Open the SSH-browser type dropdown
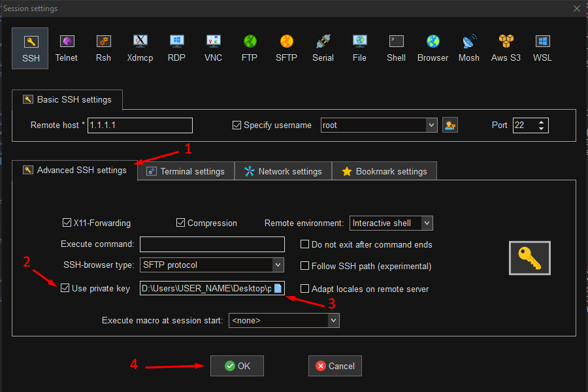The height and width of the screenshot is (392, 588). (278, 265)
